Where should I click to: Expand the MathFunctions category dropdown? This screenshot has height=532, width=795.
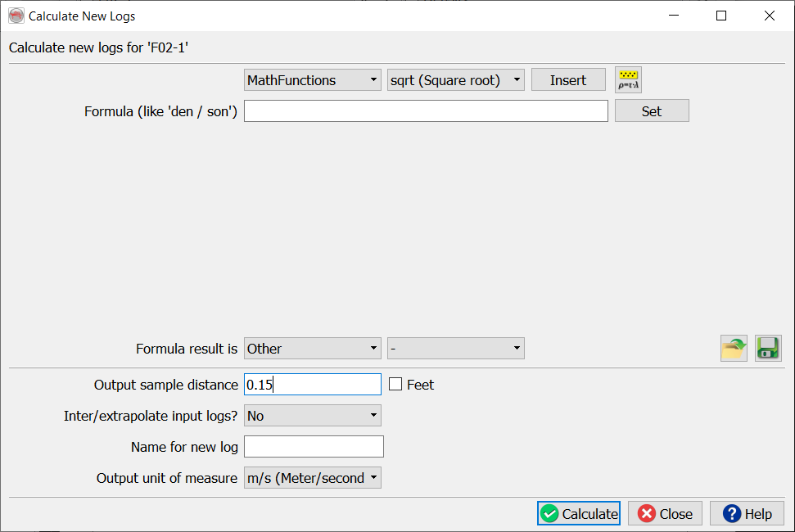tap(313, 80)
